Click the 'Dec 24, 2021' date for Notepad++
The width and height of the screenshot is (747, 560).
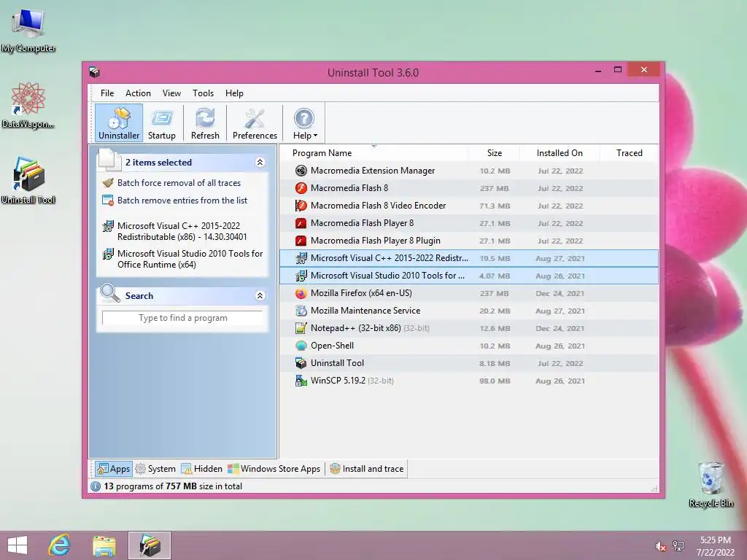coord(560,329)
